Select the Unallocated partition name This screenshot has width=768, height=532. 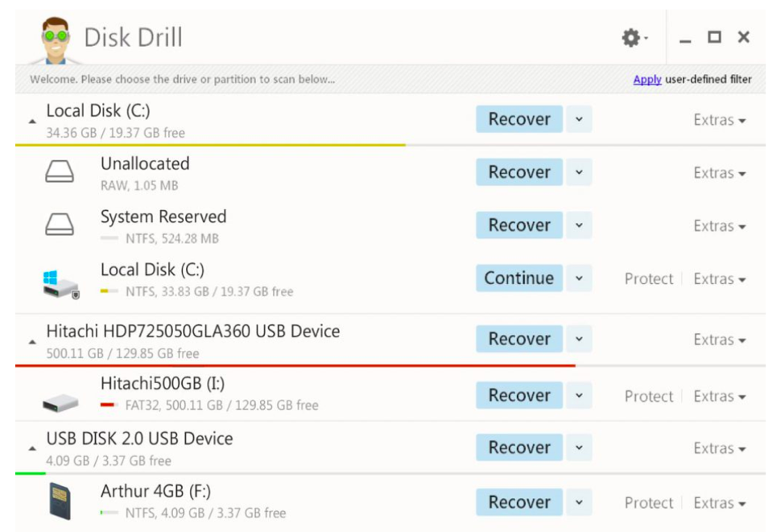click(x=145, y=163)
